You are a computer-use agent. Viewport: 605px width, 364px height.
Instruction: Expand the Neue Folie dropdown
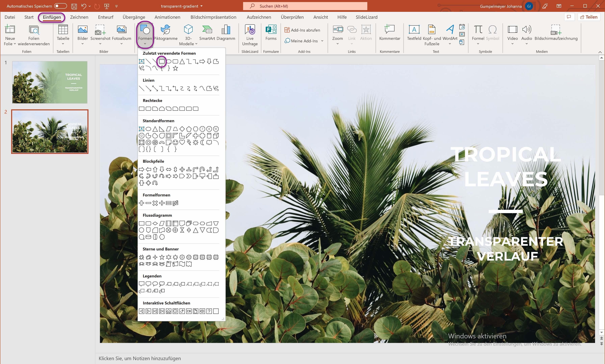coord(10,44)
